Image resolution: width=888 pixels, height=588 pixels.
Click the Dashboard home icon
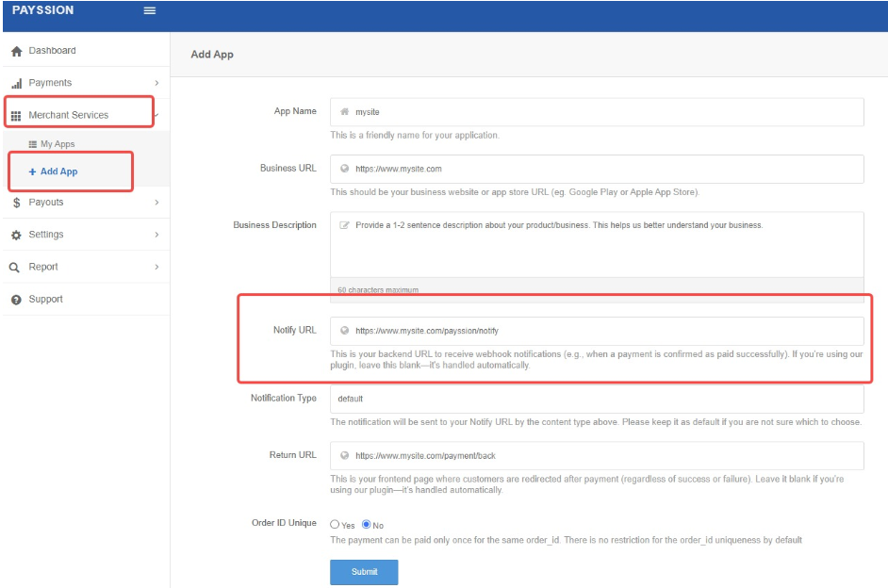16,51
